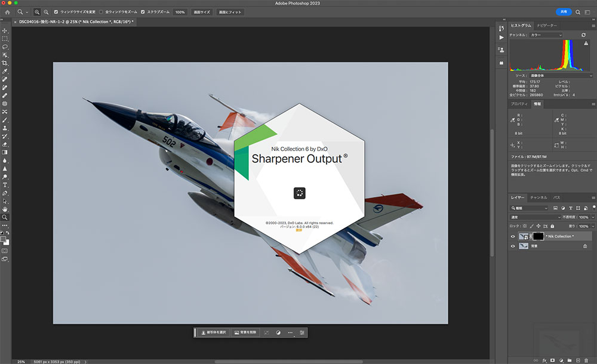Open the Layers panel options menu

[593, 198]
